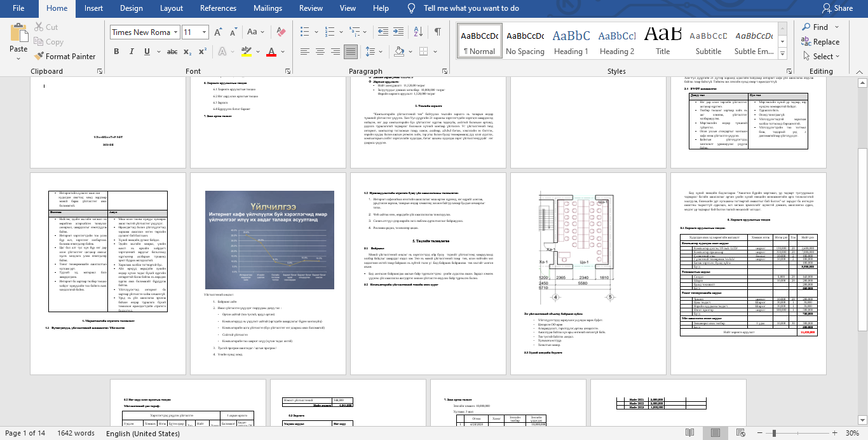Click the Line and Paragraph Spacing icon
The width and height of the screenshot is (868, 440).
click(x=370, y=52)
